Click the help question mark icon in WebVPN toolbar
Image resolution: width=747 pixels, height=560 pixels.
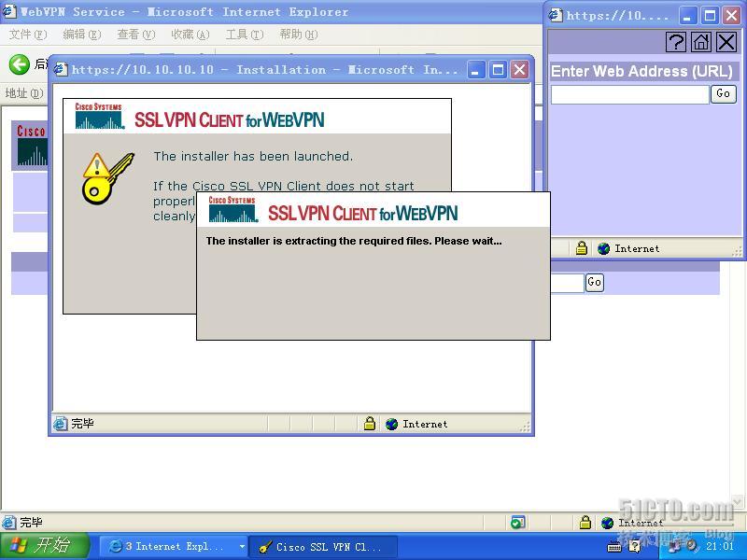(675, 42)
